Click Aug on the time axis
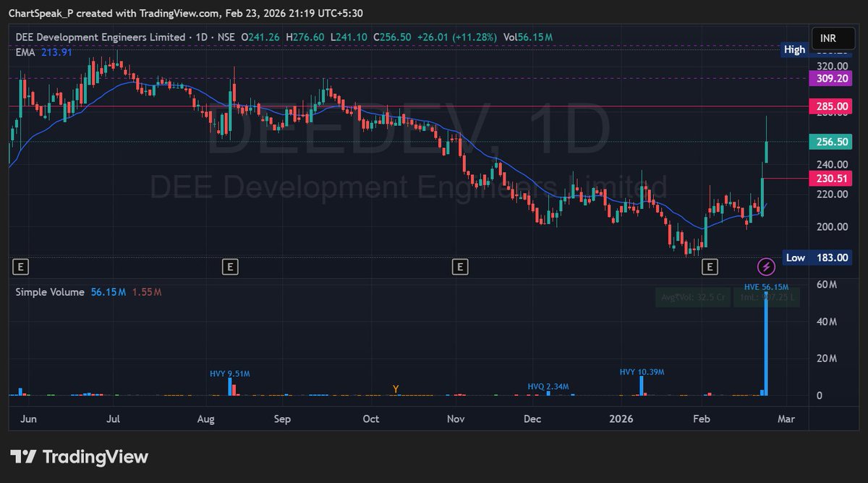Viewport: 868px width, 483px height. [206, 419]
